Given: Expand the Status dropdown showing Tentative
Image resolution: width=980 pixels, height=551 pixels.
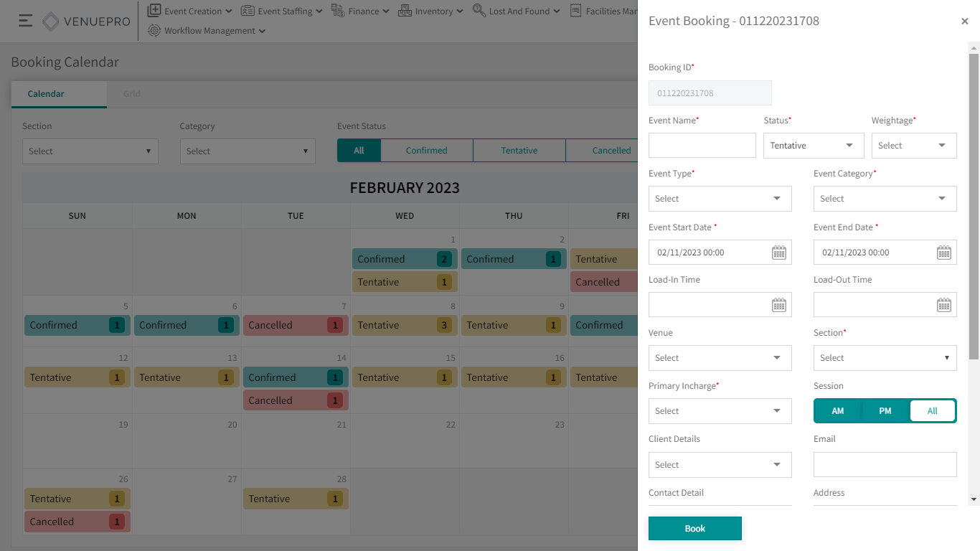Looking at the screenshot, I should [813, 146].
